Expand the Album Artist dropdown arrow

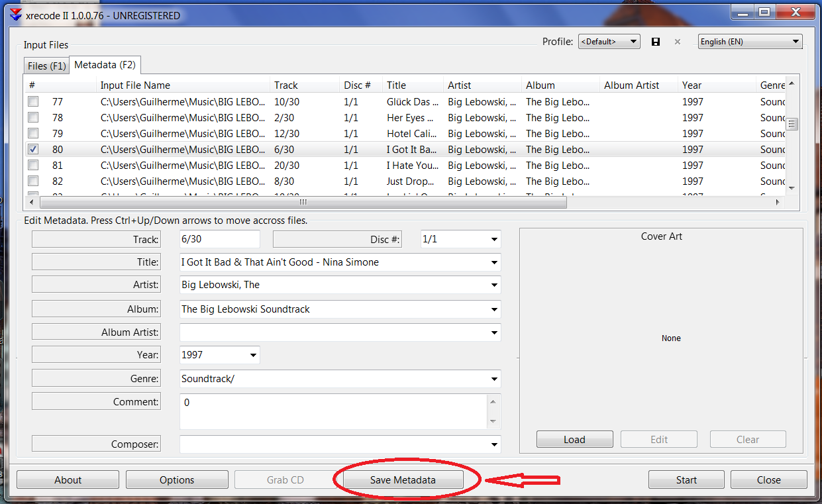click(x=494, y=332)
